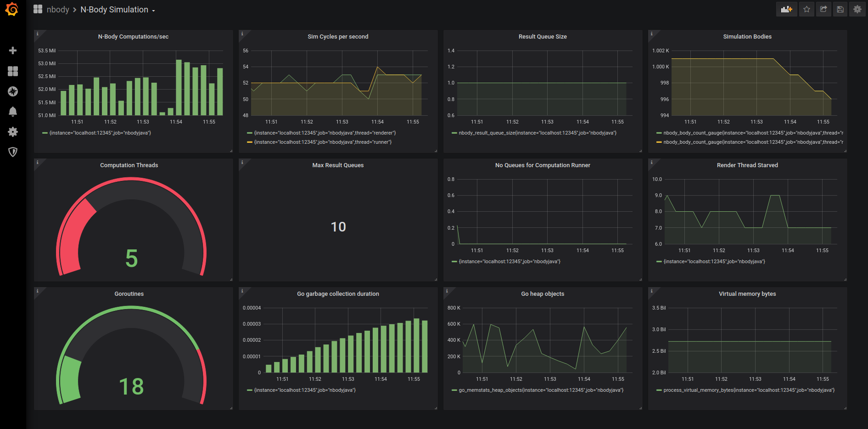Open Simulation Bodies panel title menu
Viewport: 868px width, 429px height.
click(x=747, y=37)
